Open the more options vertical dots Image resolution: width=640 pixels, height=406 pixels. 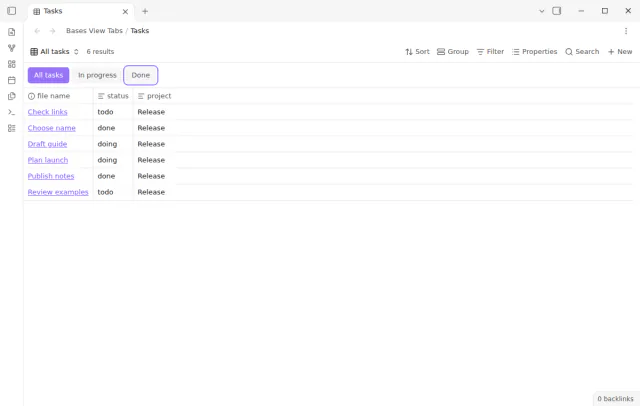point(626,31)
